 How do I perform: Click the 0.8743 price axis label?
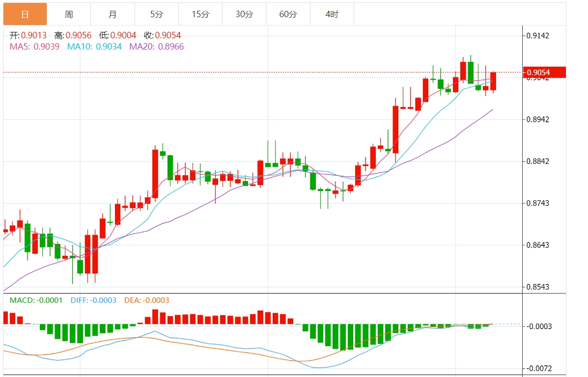(538, 203)
